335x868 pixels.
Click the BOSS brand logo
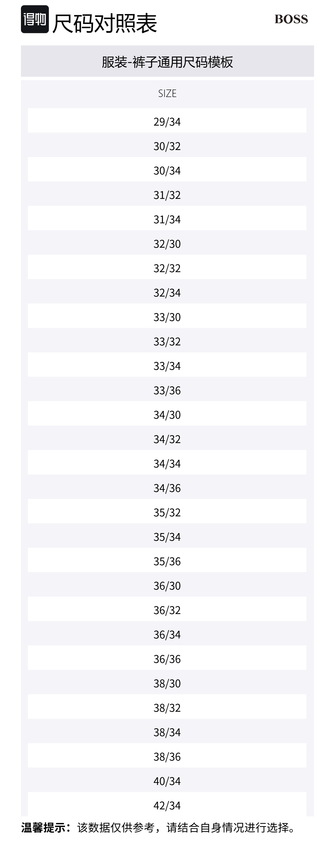click(291, 19)
